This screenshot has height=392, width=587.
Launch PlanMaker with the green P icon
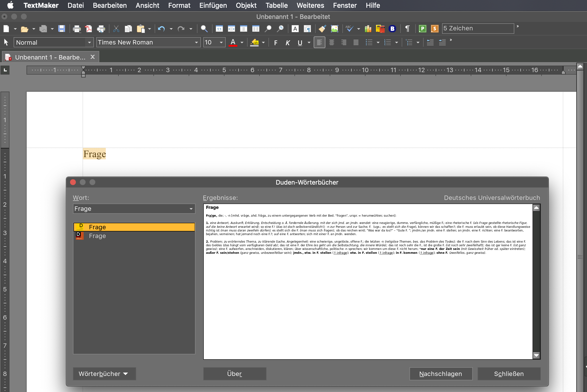pos(423,29)
